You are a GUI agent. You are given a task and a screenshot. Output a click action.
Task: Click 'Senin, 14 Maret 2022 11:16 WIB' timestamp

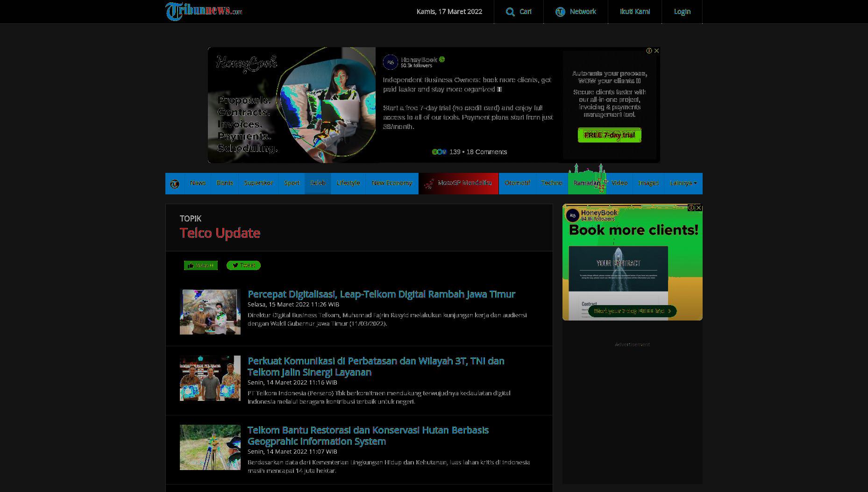click(x=292, y=382)
